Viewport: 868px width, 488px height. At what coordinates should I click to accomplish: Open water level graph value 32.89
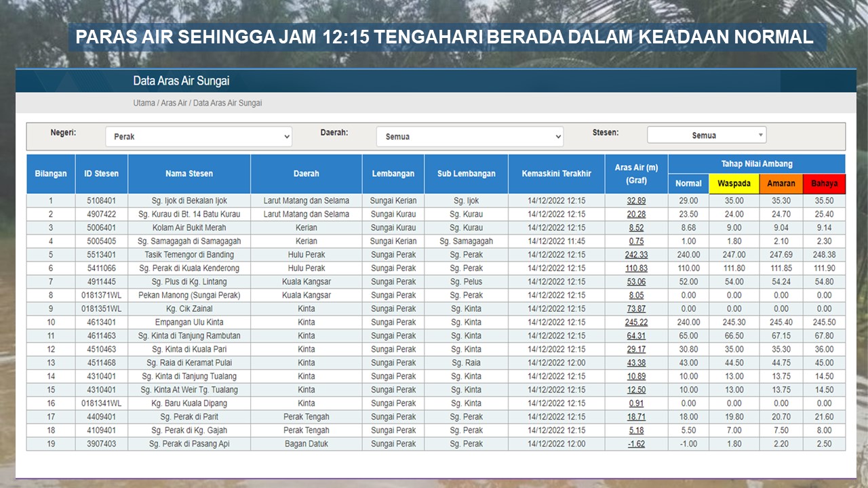point(636,201)
